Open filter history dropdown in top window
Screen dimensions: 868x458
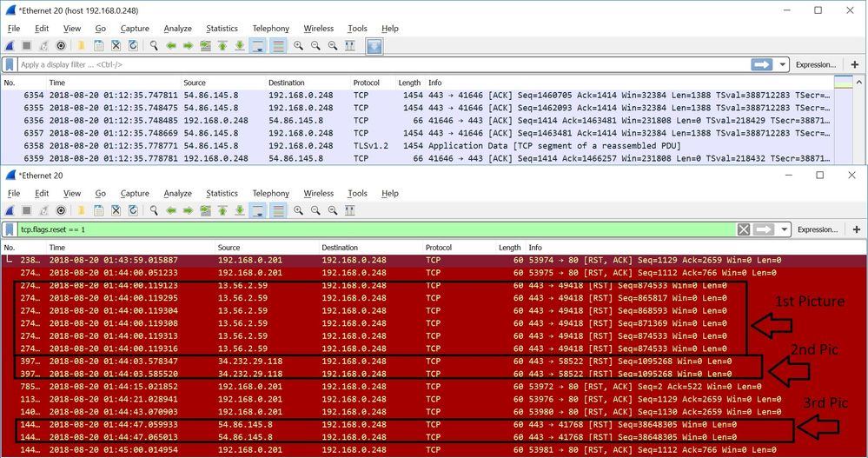[783, 64]
